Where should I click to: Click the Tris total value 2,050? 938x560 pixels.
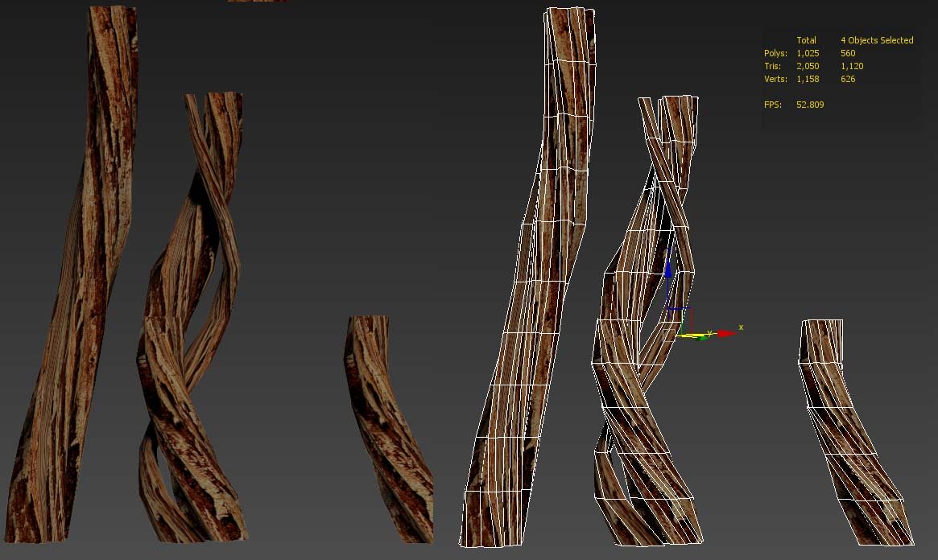808,66
